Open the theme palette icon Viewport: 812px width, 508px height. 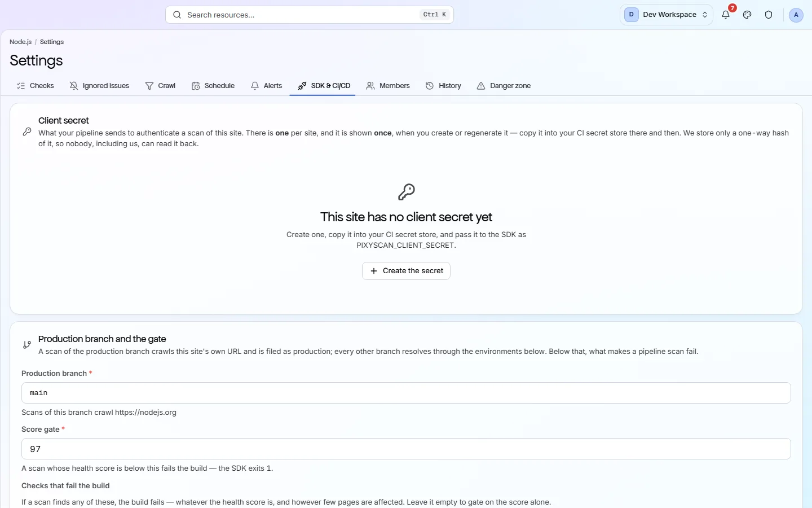coord(747,15)
